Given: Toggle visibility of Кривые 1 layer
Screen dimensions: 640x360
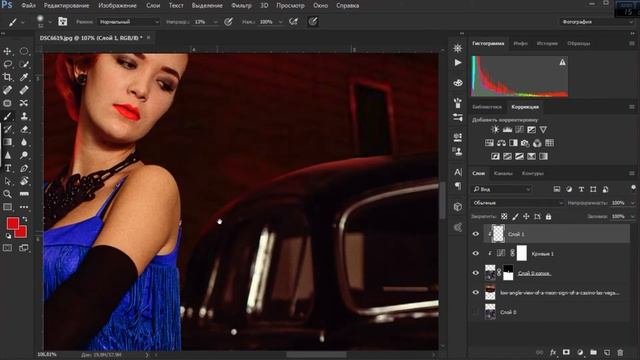Looking at the screenshot, I should click(476, 253).
